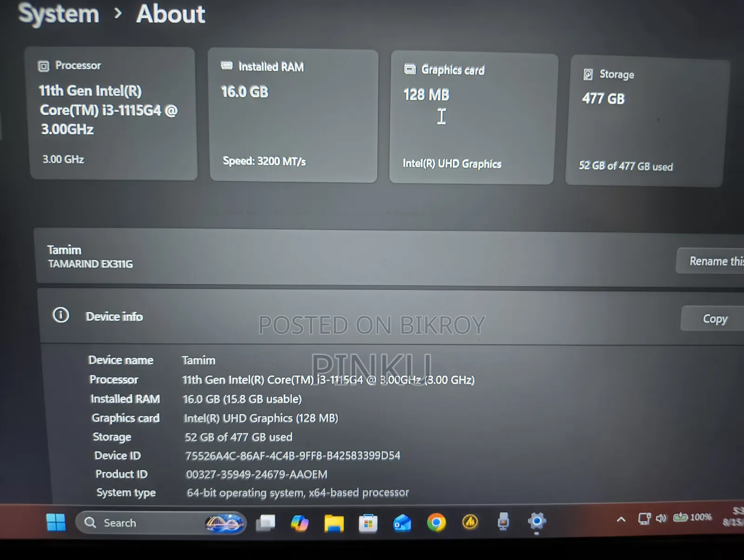Click '16.0 GB (15.8 GB usable)'

pyautogui.click(x=242, y=399)
